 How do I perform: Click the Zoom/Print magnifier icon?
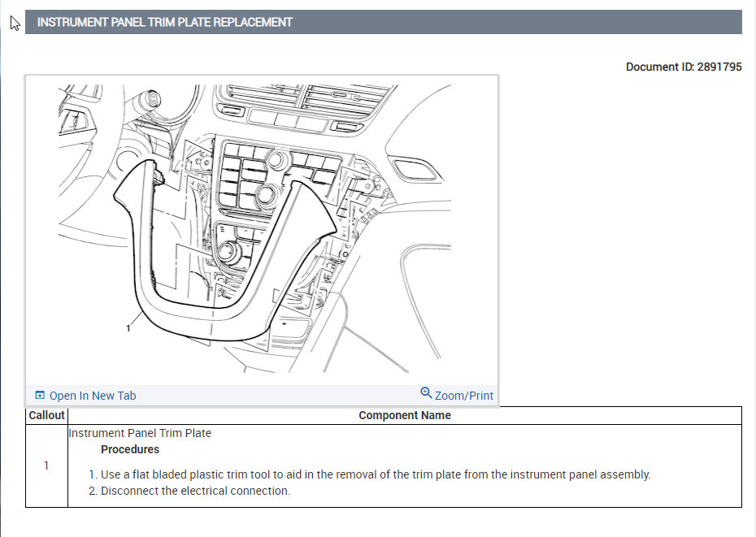point(426,393)
